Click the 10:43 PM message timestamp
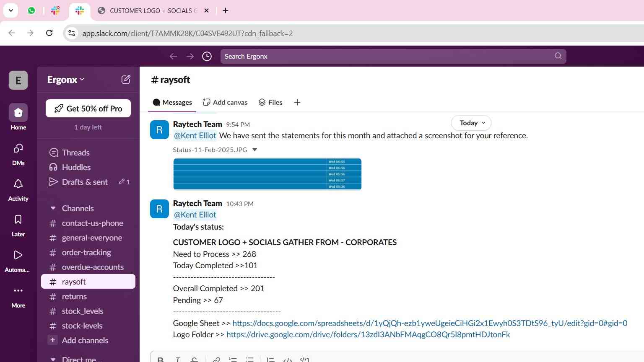 pyautogui.click(x=240, y=204)
